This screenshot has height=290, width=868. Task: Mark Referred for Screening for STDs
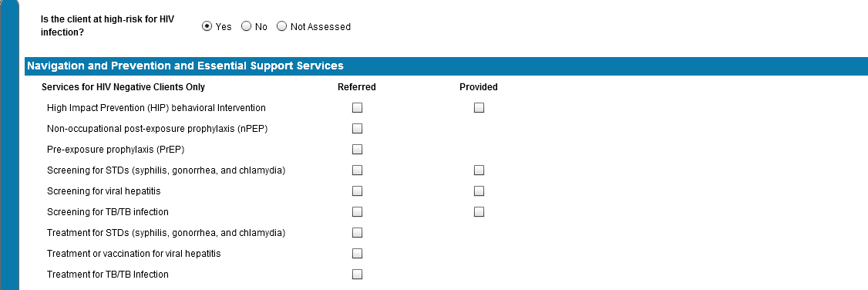pos(357,170)
